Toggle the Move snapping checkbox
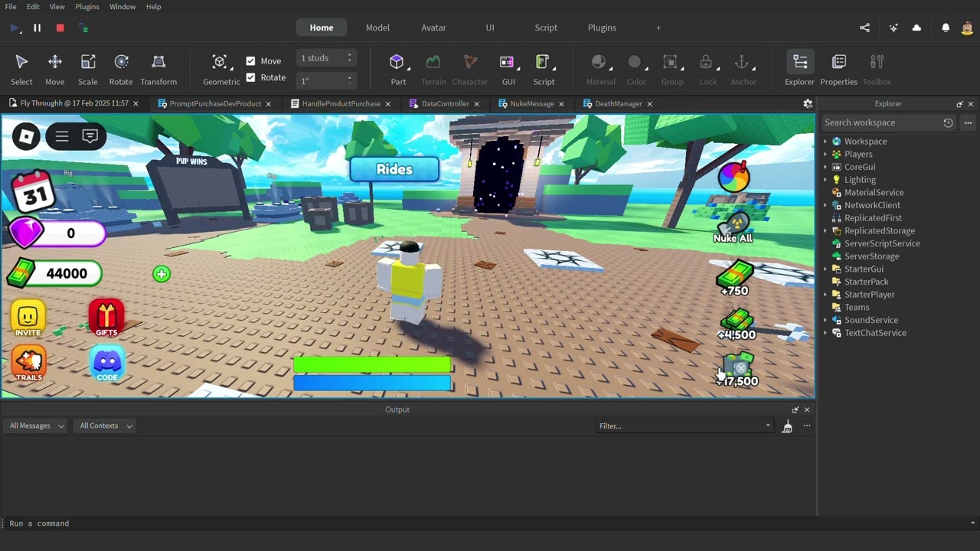 coord(250,61)
